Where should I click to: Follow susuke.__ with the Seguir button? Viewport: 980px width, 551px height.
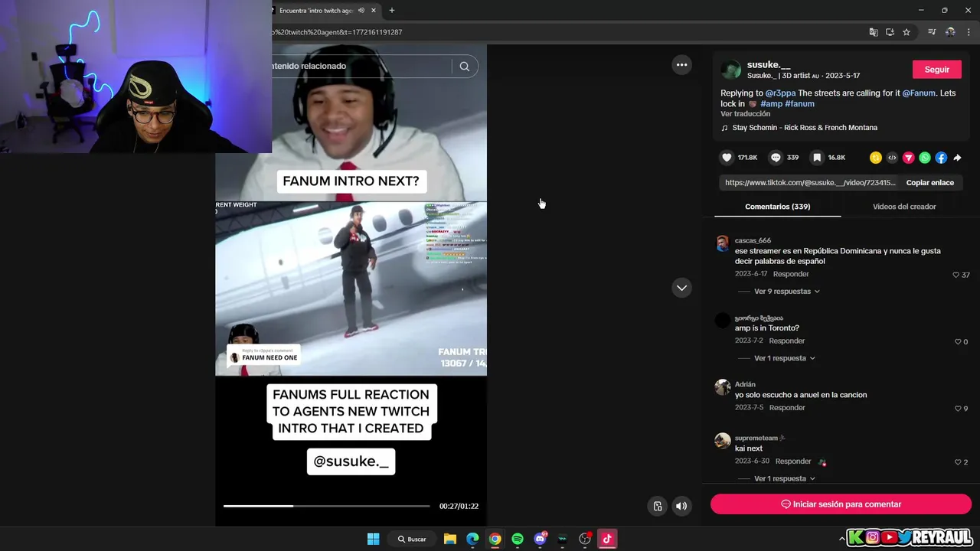937,69
